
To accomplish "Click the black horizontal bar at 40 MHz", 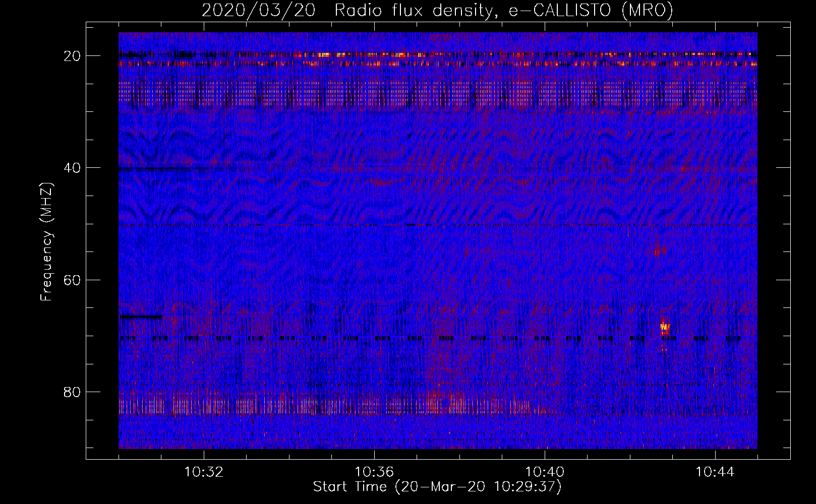I will (164, 169).
